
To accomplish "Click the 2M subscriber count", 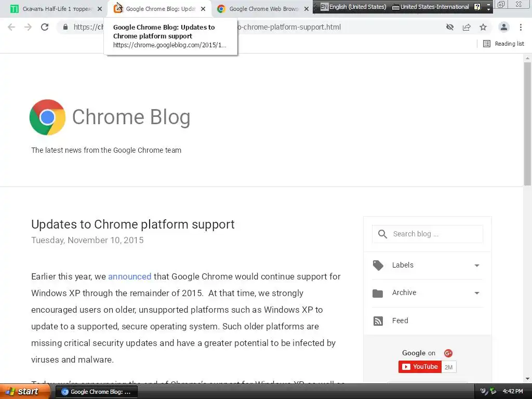I will coord(449,367).
